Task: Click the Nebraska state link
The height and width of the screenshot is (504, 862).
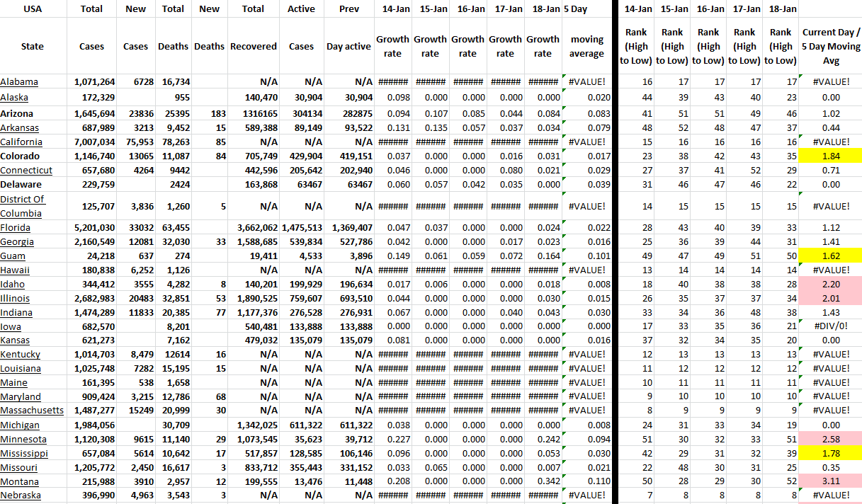Action: [x=21, y=496]
